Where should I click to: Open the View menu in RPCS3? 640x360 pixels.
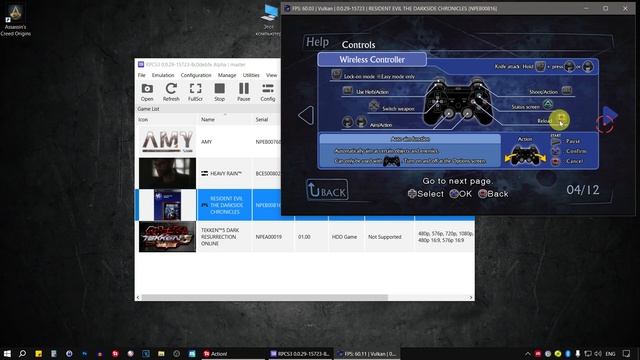271,75
